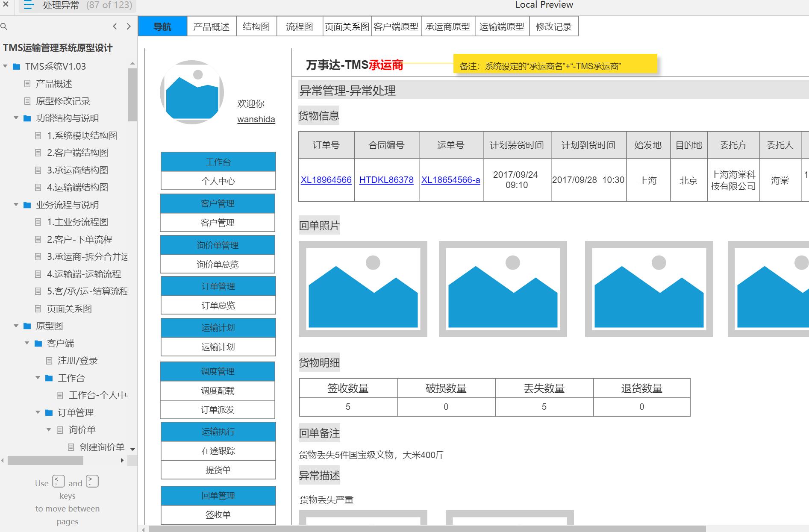Collapse the 业务流程与说明 folder
This screenshot has width=809, height=532.
click(16, 205)
